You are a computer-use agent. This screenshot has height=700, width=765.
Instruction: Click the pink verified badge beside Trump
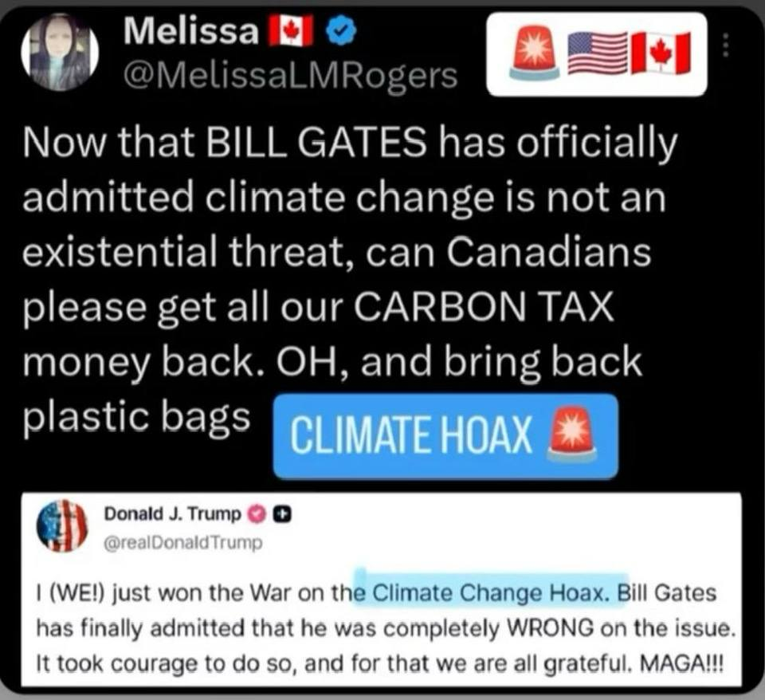coord(257,514)
